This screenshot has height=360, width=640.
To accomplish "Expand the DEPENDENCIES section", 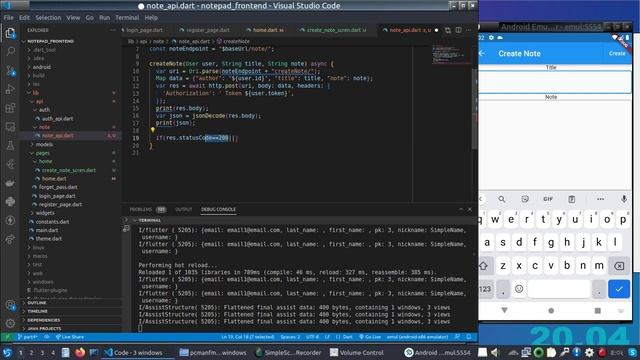I will pyautogui.click(x=71, y=320).
